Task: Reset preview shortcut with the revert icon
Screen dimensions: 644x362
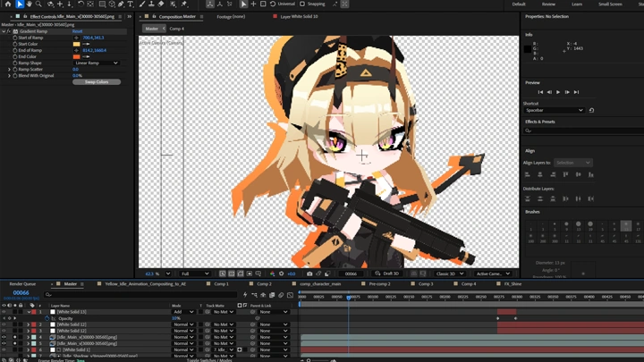Action: coord(591,110)
